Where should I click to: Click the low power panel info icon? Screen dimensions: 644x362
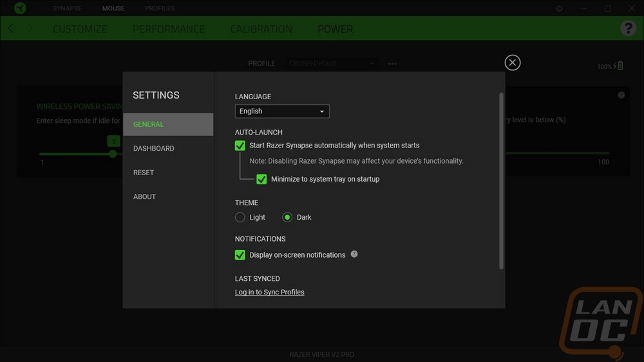click(621, 95)
